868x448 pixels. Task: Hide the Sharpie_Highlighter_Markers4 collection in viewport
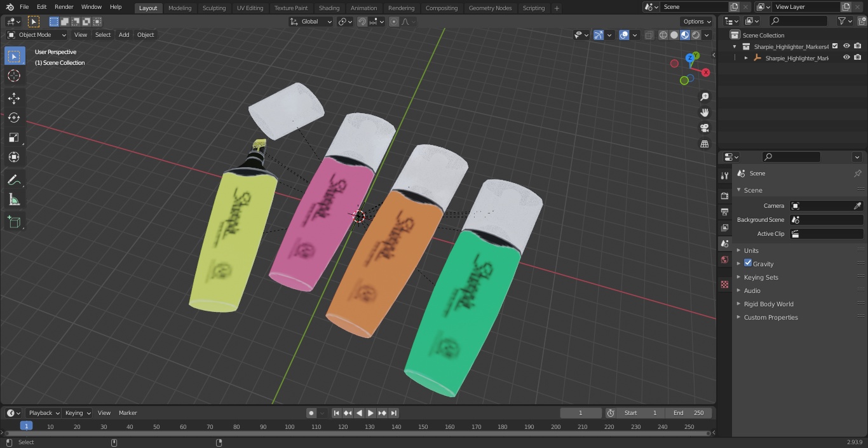[x=846, y=46]
